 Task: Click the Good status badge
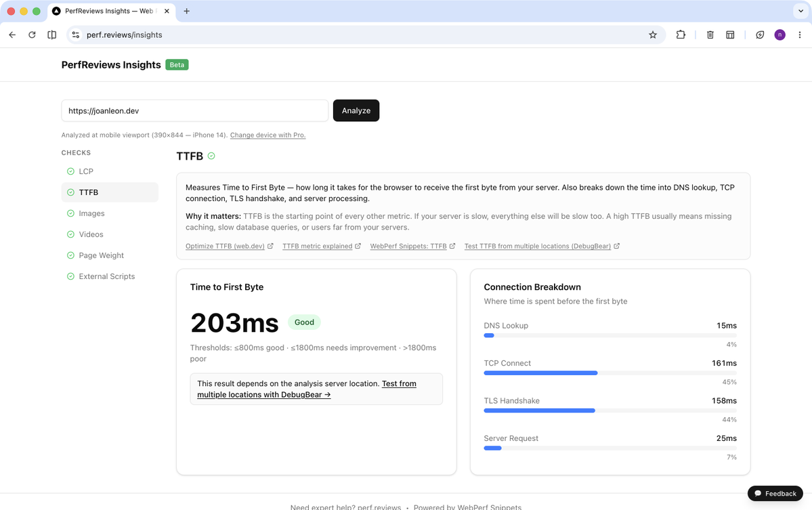305,322
